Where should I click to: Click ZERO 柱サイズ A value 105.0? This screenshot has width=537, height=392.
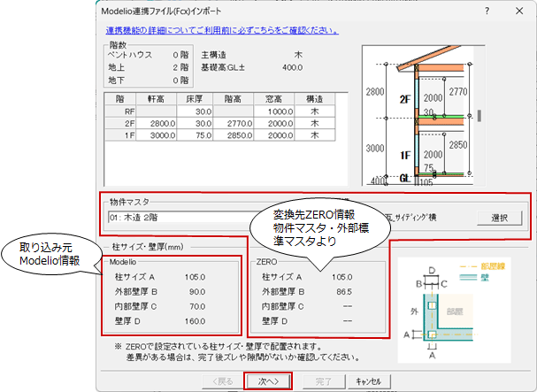pyautogui.click(x=341, y=277)
